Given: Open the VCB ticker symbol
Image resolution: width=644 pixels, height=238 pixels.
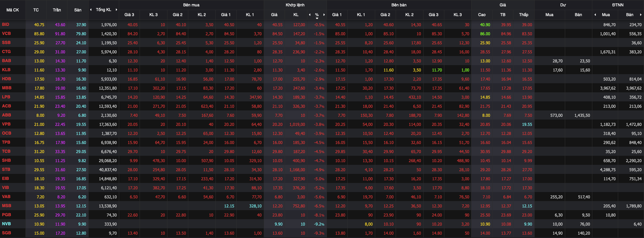Looking at the screenshot, I should [6, 34].
